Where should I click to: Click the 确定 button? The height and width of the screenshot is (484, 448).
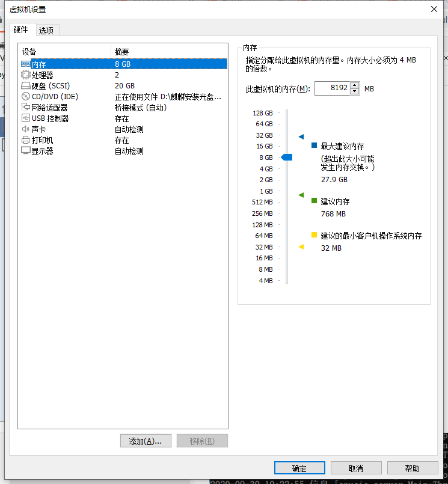click(x=299, y=468)
